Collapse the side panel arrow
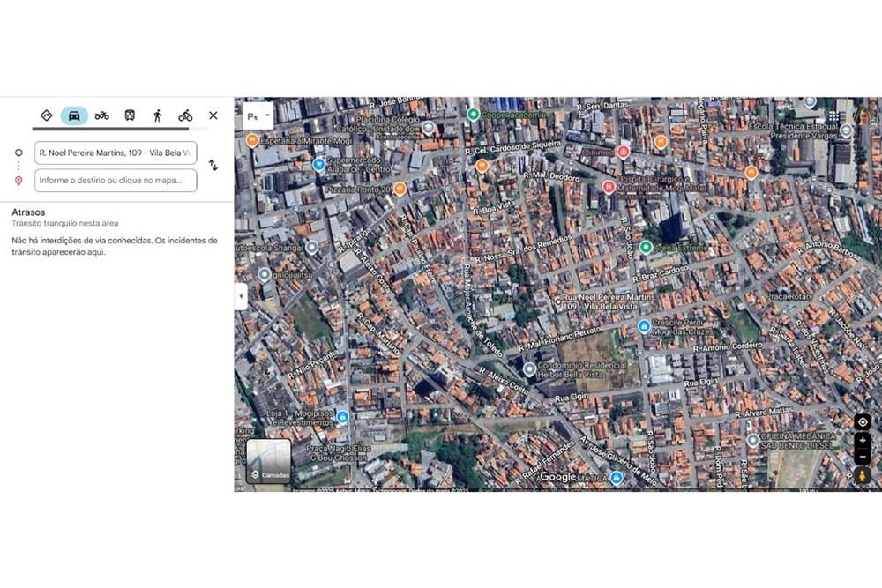 [241, 297]
